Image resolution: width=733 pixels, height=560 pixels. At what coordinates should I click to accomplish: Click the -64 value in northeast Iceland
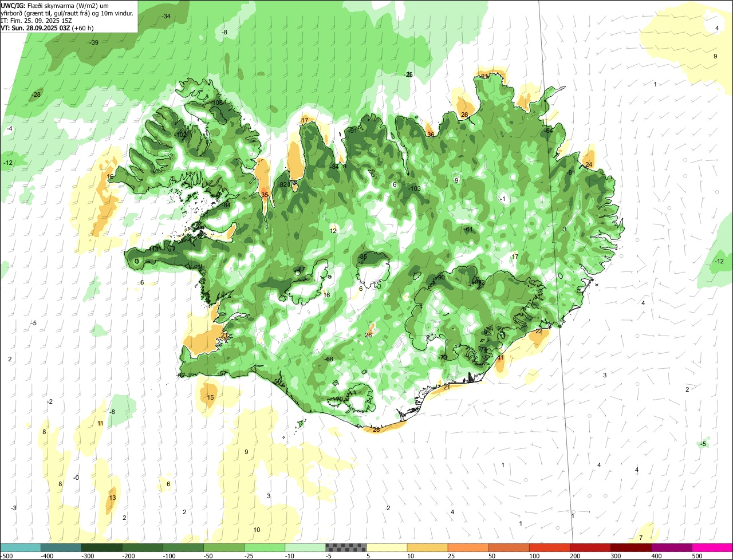[549, 131]
